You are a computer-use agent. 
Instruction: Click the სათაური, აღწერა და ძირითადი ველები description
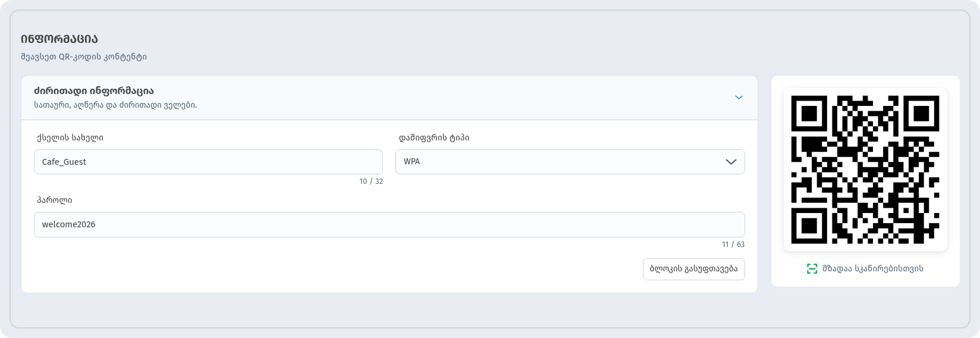point(115,105)
